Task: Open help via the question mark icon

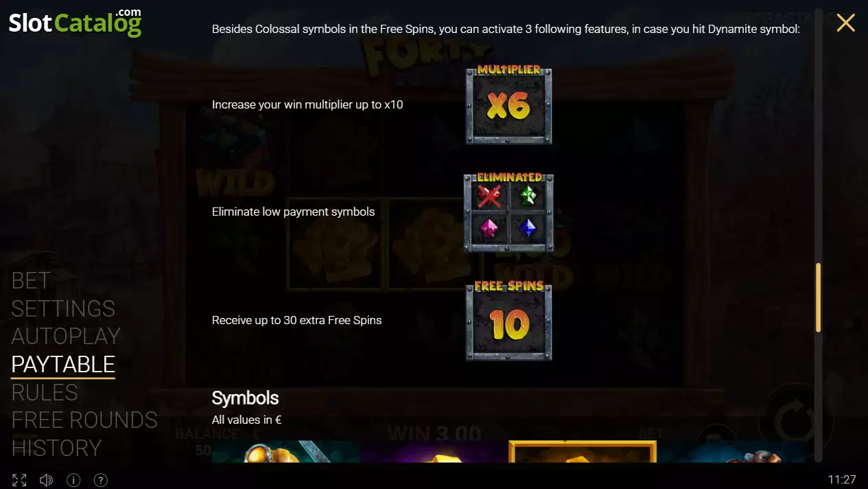Action: tap(100, 480)
